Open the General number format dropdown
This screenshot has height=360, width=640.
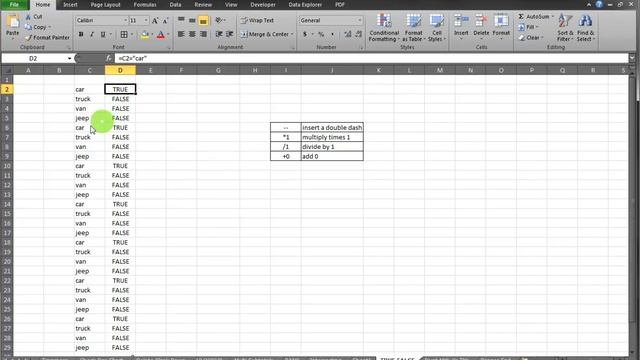pos(360,20)
